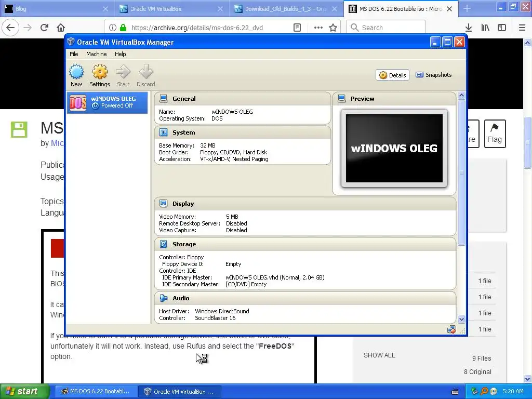Click the '32 MB' base memory value
532x399 pixels.
208,145
